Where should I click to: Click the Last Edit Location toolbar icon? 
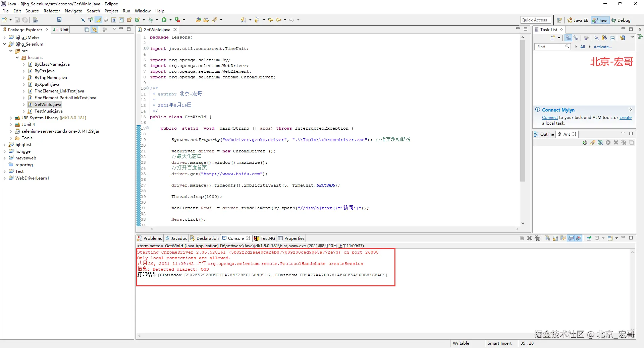tap(270, 20)
